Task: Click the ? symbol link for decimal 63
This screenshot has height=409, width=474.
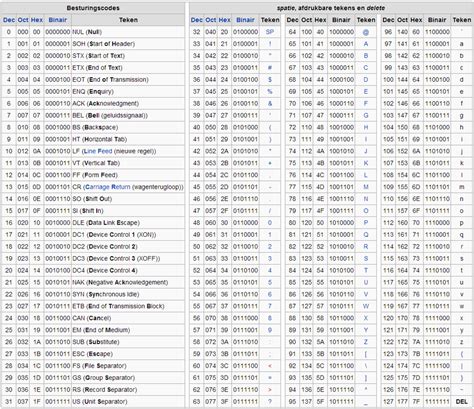Action: click(x=270, y=402)
